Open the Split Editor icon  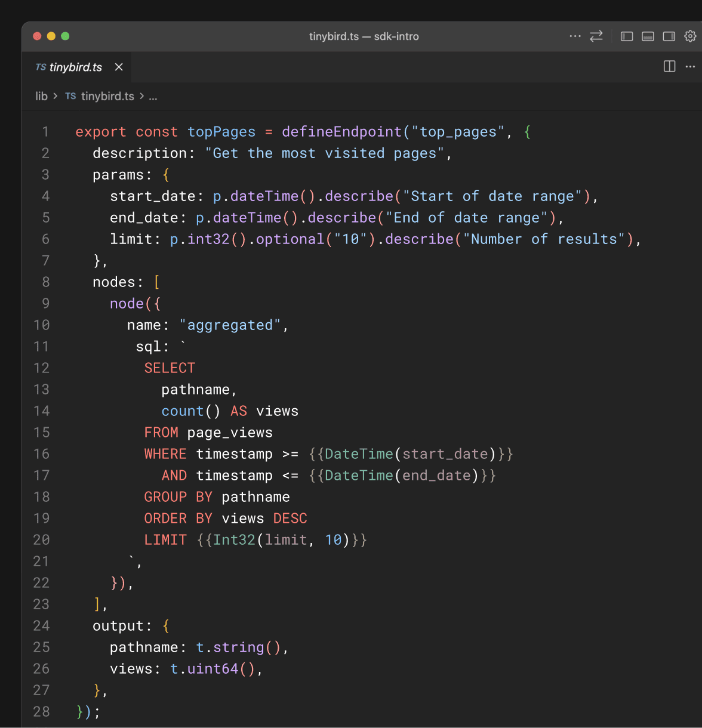click(669, 66)
